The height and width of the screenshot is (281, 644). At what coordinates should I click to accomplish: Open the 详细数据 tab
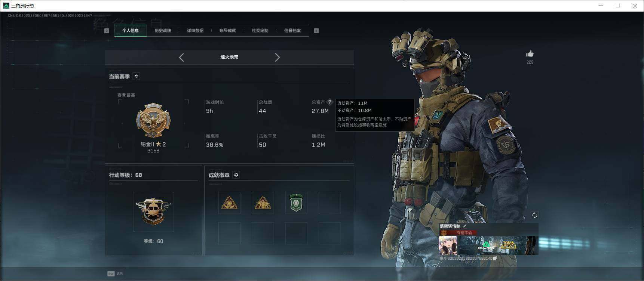(195, 31)
